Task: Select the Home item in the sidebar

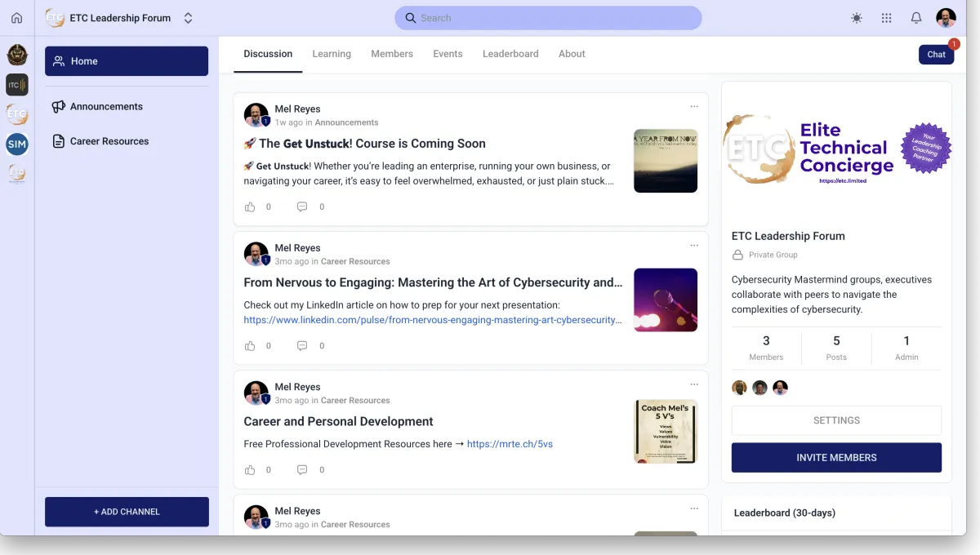Action: pyautogui.click(x=127, y=61)
